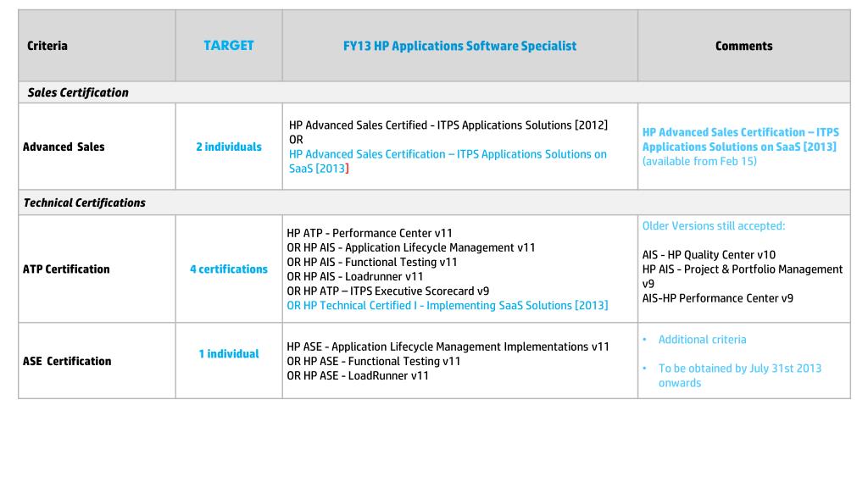Select HP ATP - Performance Center v11 line
The image size is (868, 488).
click(x=370, y=233)
